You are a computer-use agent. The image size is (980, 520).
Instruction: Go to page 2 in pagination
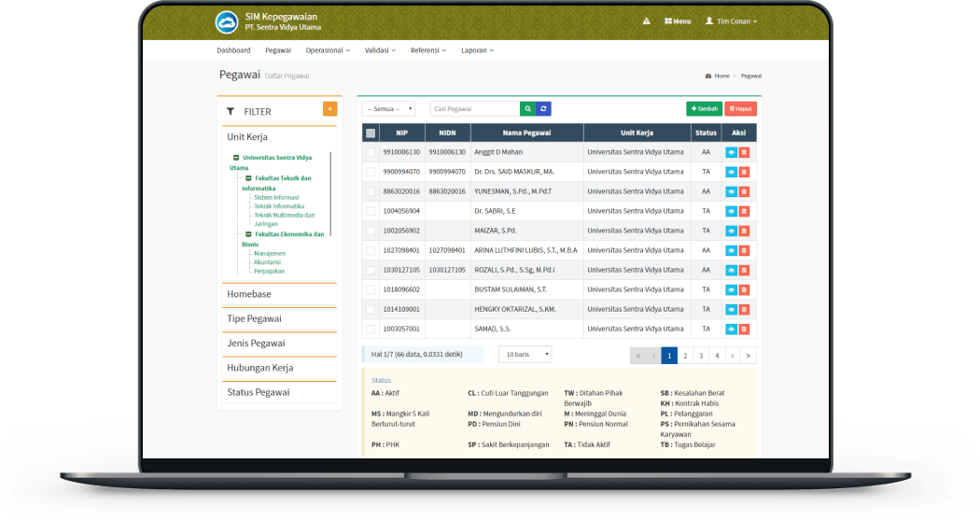pos(685,356)
